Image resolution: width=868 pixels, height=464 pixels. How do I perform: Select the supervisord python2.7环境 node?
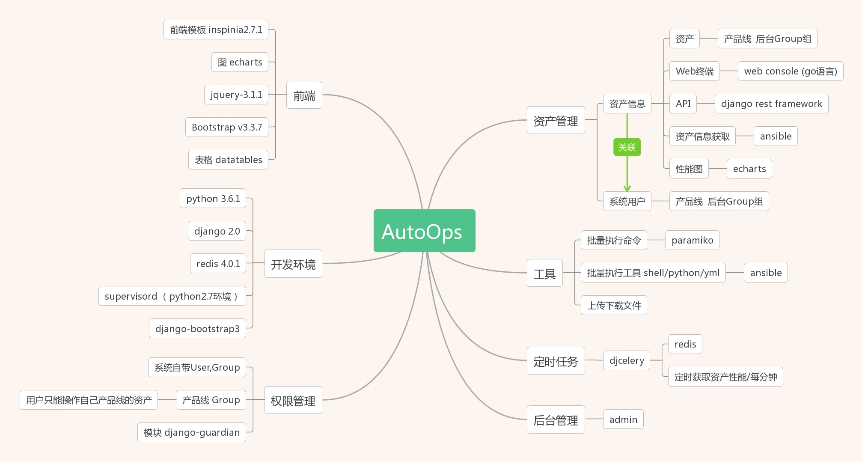point(172,296)
